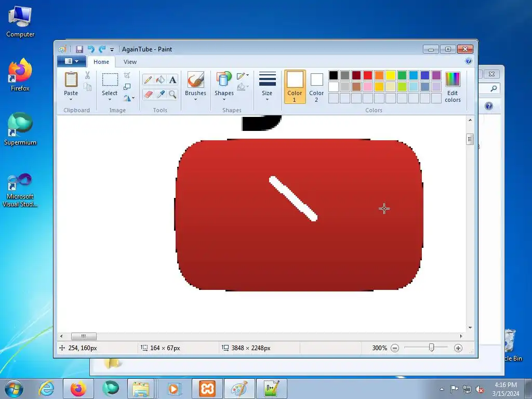
Task: Click search magnifier in background window
Action: tap(494, 88)
